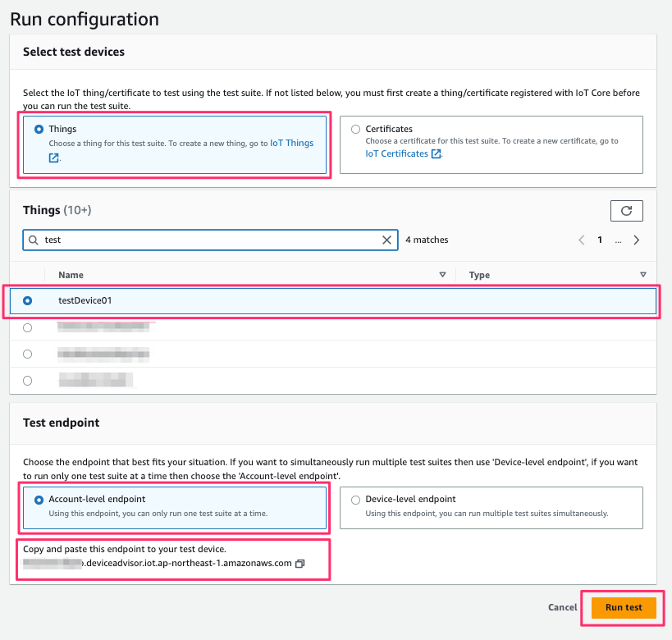Follow the IoT Things link
The image size is (672, 640).
292,143
